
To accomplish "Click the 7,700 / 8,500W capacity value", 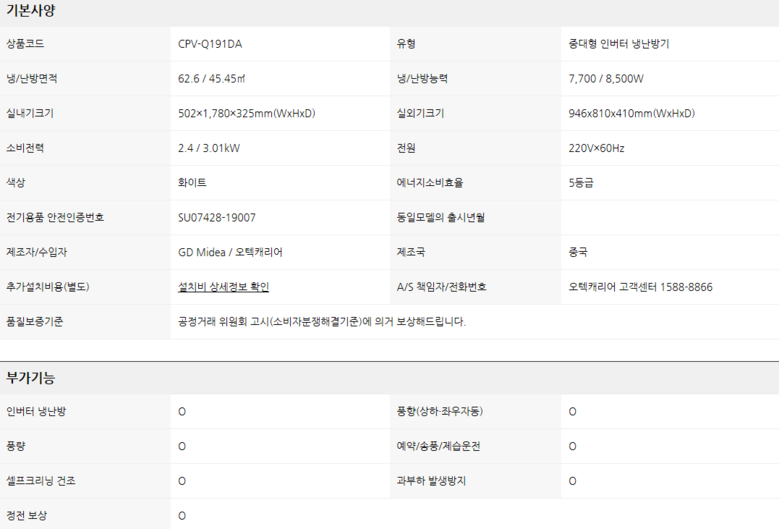I will click(x=606, y=79).
